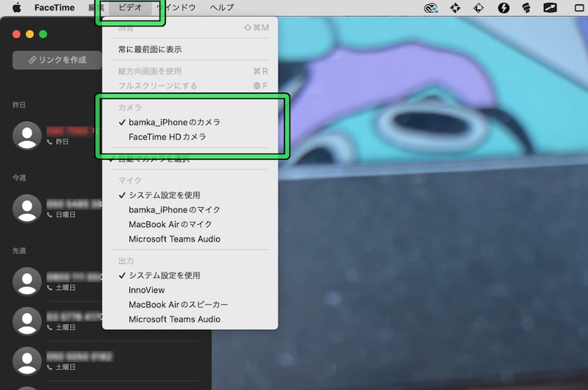Click the リンクを作成 button
Screen dimensions: 588x390
[x=57, y=60]
